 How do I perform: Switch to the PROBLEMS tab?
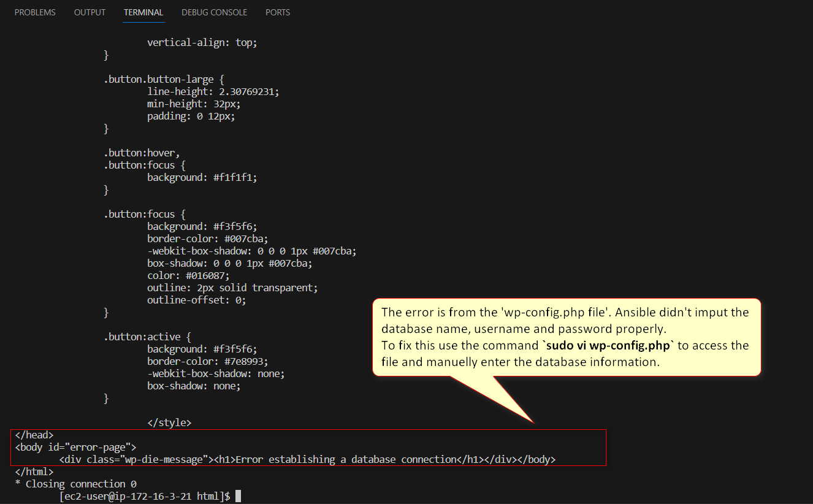point(35,12)
